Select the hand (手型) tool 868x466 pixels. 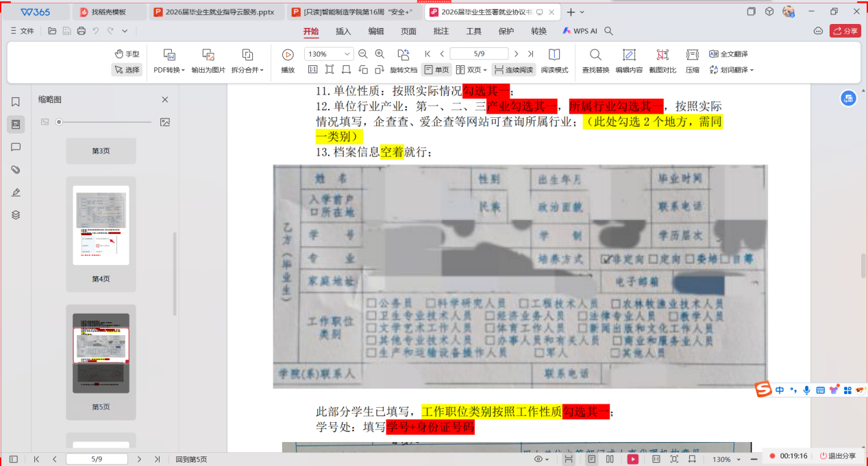click(x=127, y=54)
